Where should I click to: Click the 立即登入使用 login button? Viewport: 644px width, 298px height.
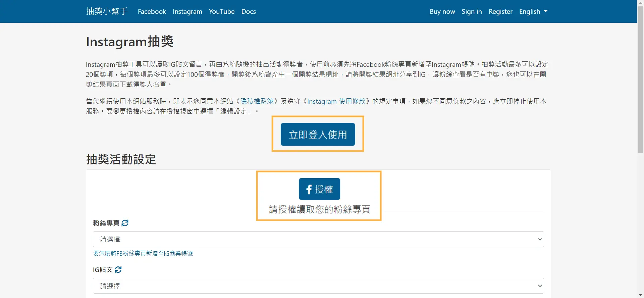(318, 134)
